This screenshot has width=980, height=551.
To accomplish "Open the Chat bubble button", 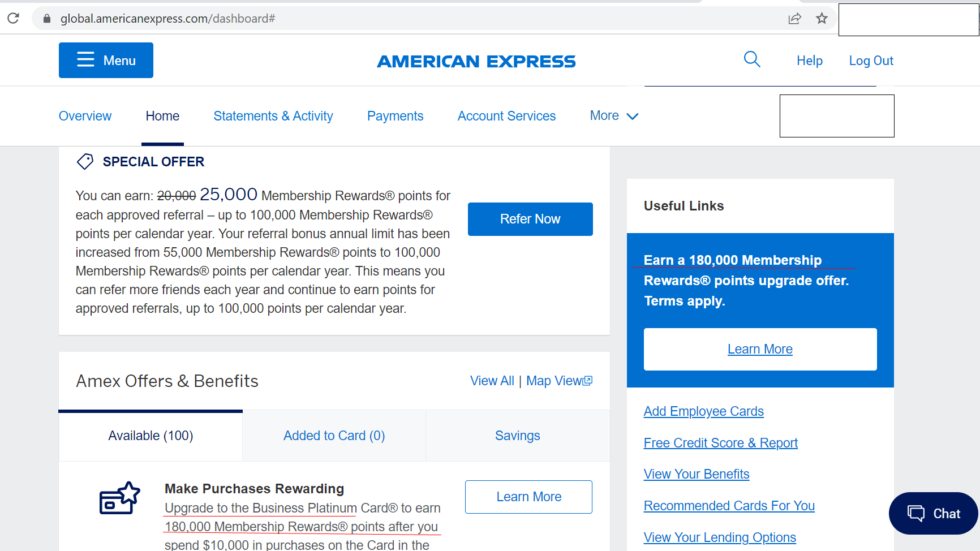I will (x=933, y=513).
